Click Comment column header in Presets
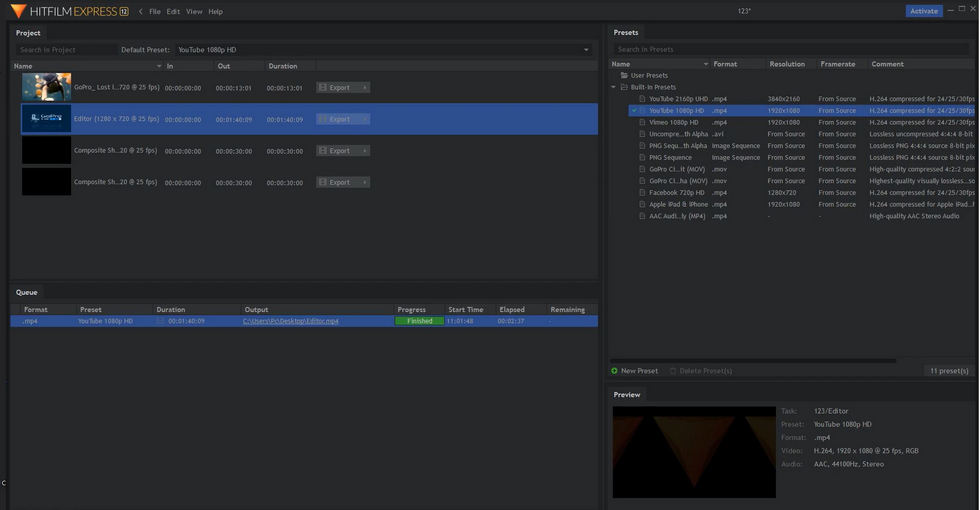The height and width of the screenshot is (510, 980). pyautogui.click(x=888, y=64)
